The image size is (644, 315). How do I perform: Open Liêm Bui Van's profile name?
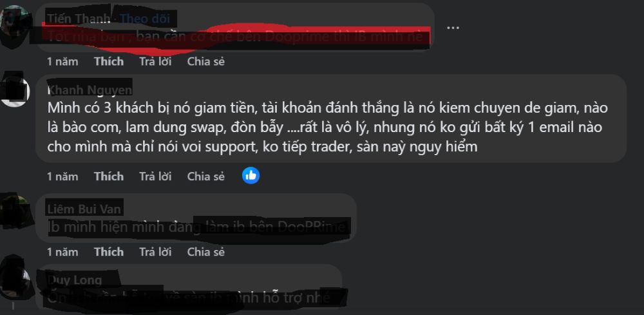tap(84, 209)
